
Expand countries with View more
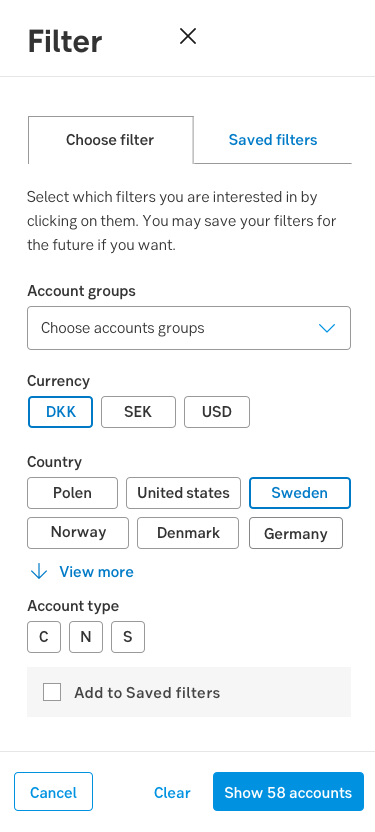[96, 571]
